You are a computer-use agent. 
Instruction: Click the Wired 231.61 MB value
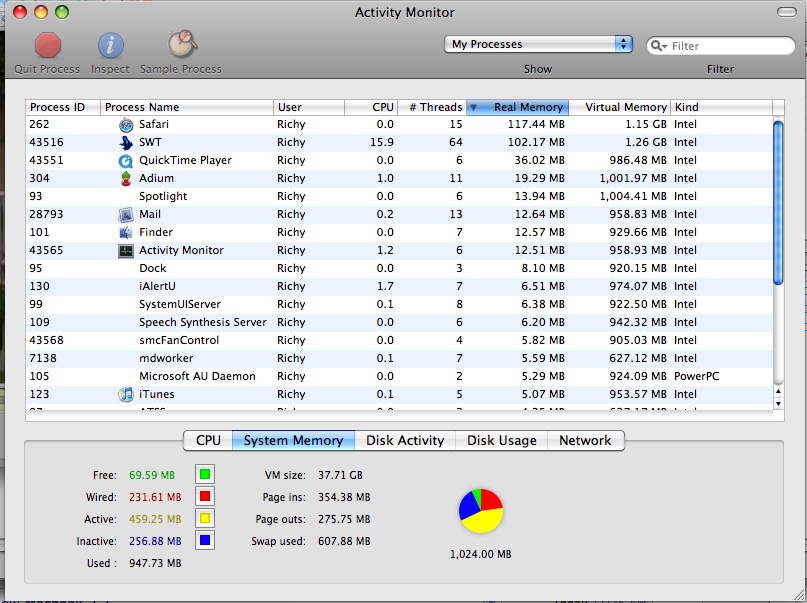pyautogui.click(x=155, y=497)
